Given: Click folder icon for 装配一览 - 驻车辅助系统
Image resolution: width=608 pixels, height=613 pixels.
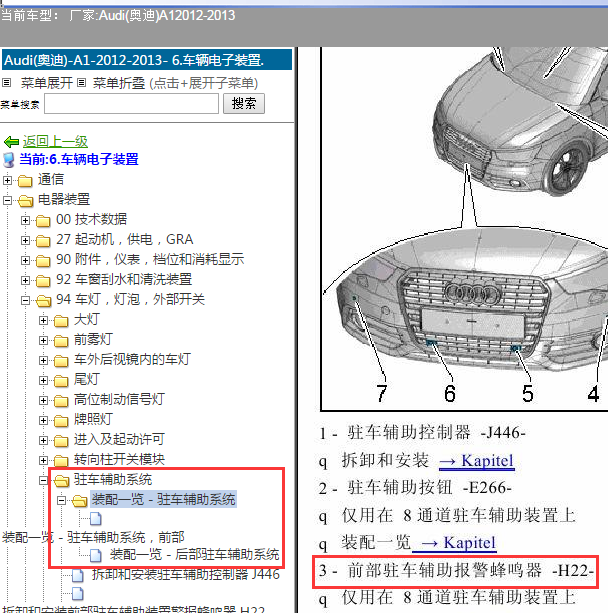Looking at the screenshot, I should [79, 501].
